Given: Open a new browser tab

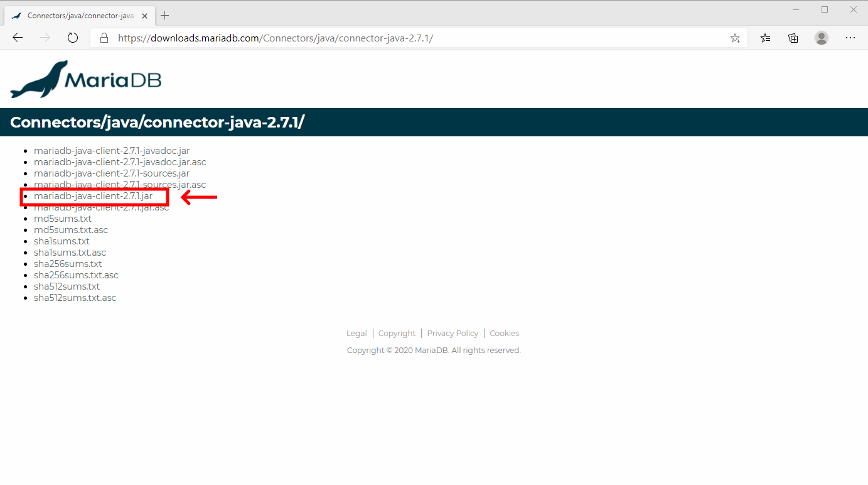Looking at the screenshot, I should click(x=165, y=15).
